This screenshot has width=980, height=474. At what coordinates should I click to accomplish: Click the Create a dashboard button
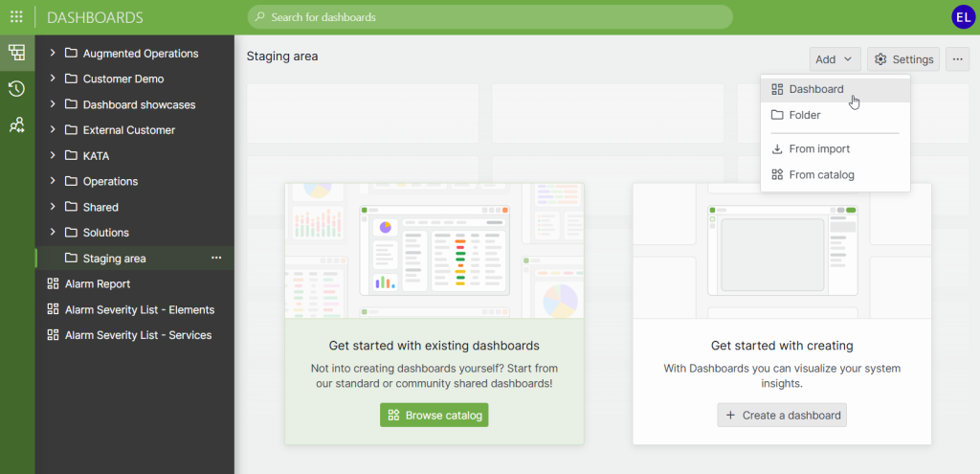click(782, 416)
